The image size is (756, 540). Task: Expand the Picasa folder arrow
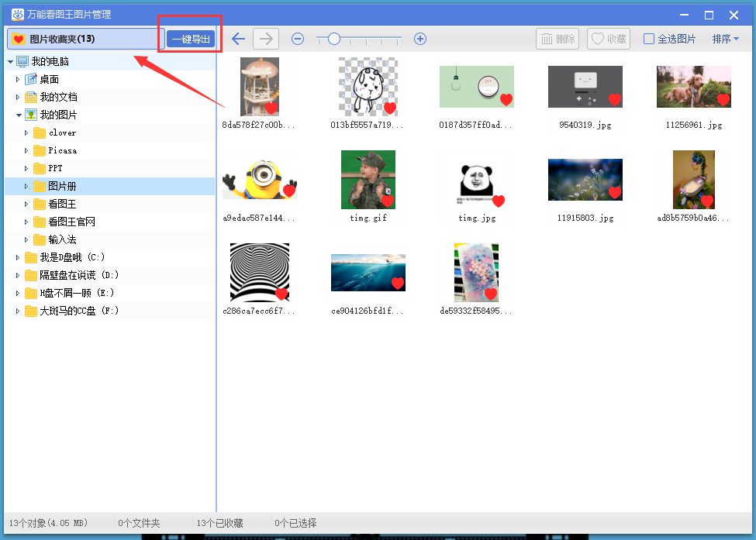coord(26,150)
